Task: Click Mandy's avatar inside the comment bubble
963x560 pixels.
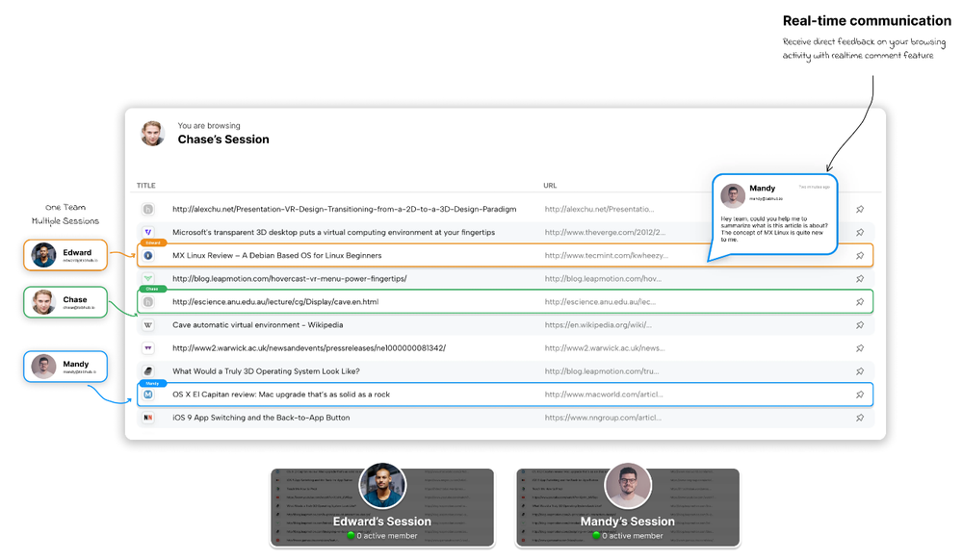Action: point(733,195)
